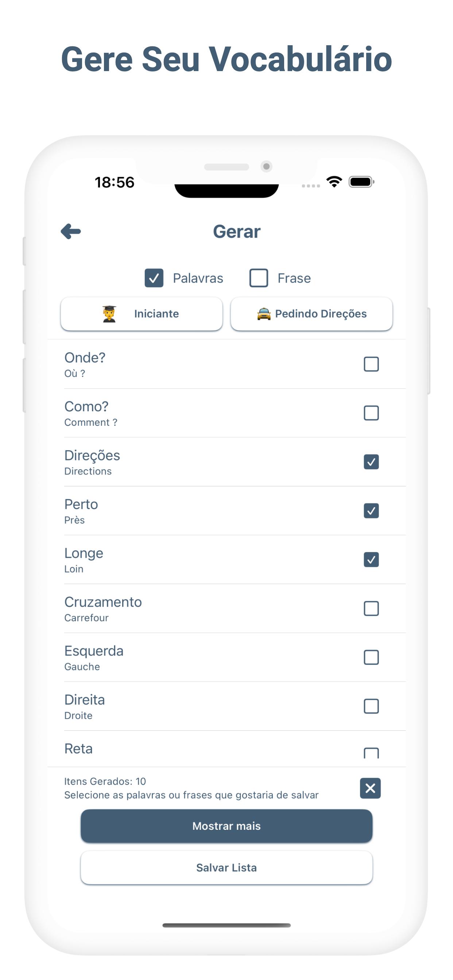Check the Direita checkbox
Viewport: 453px width, 980px height.
click(x=371, y=706)
